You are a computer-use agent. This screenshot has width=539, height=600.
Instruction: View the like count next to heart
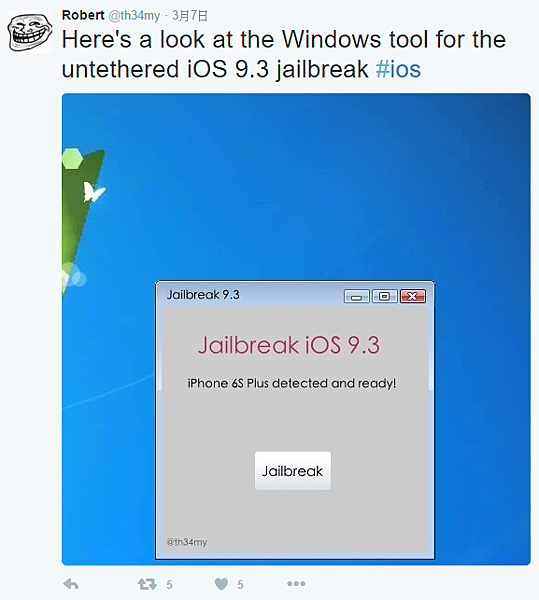[x=240, y=584]
